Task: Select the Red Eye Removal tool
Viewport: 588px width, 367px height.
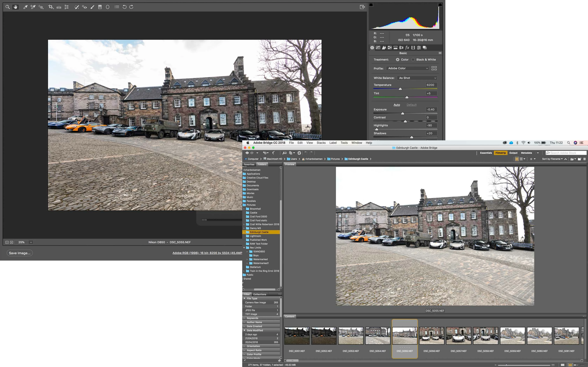Action: tap(84, 7)
